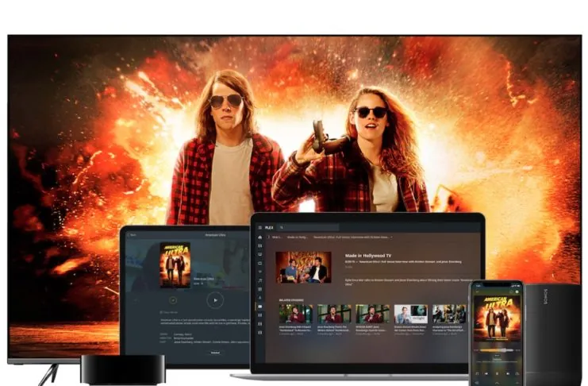Screen dimensions: 588x386
Task: Collapse the phone player with the top-left chevron
Action: pos(478,291)
